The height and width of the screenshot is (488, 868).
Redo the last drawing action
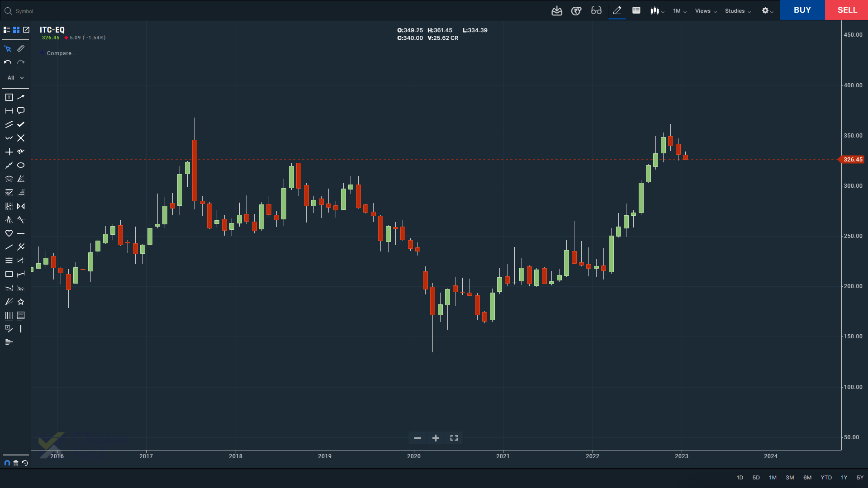21,62
